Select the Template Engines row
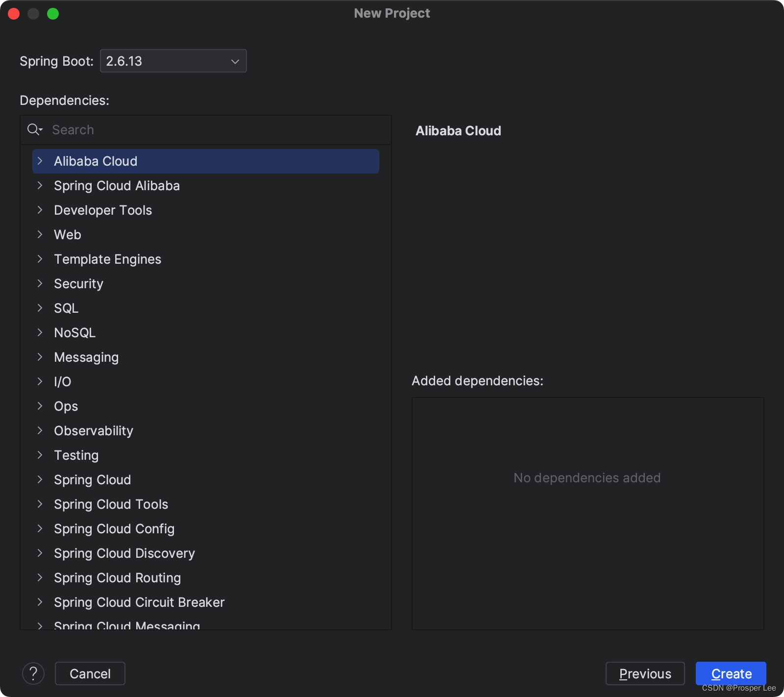This screenshot has height=697, width=784. [206, 259]
